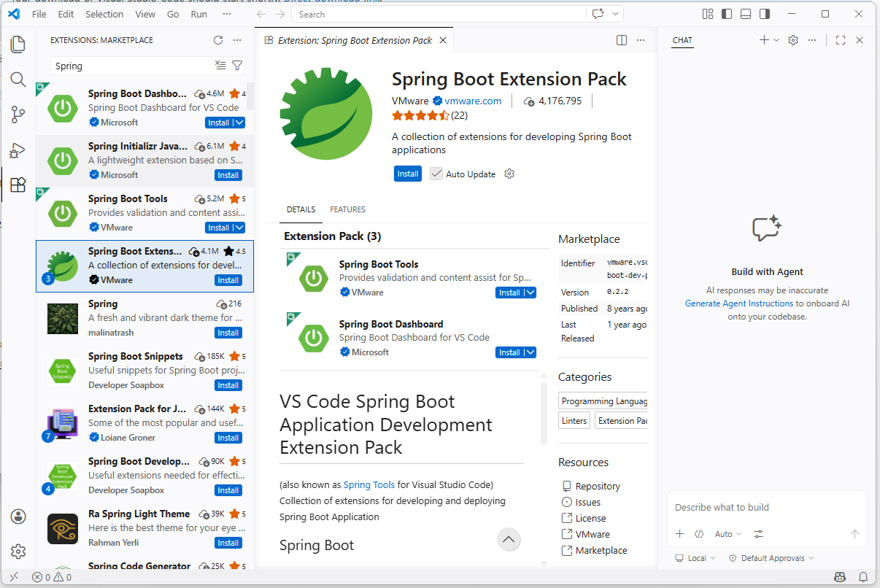Image resolution: width=880 pixels, height=588 pixels.
Task: Open the Local session target dropdown
Action: click(696, 558)
